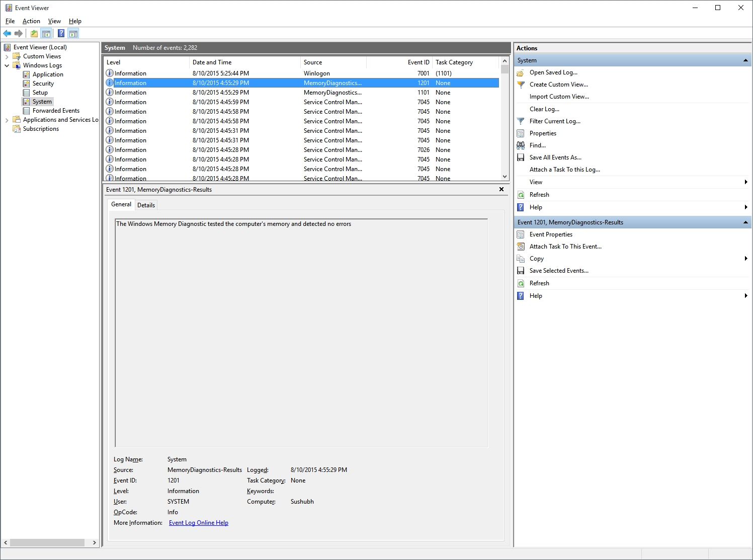Click the Filter Current Log funnel icon
The width and height of the screenshot is (753, 560).
coord(521,121)
